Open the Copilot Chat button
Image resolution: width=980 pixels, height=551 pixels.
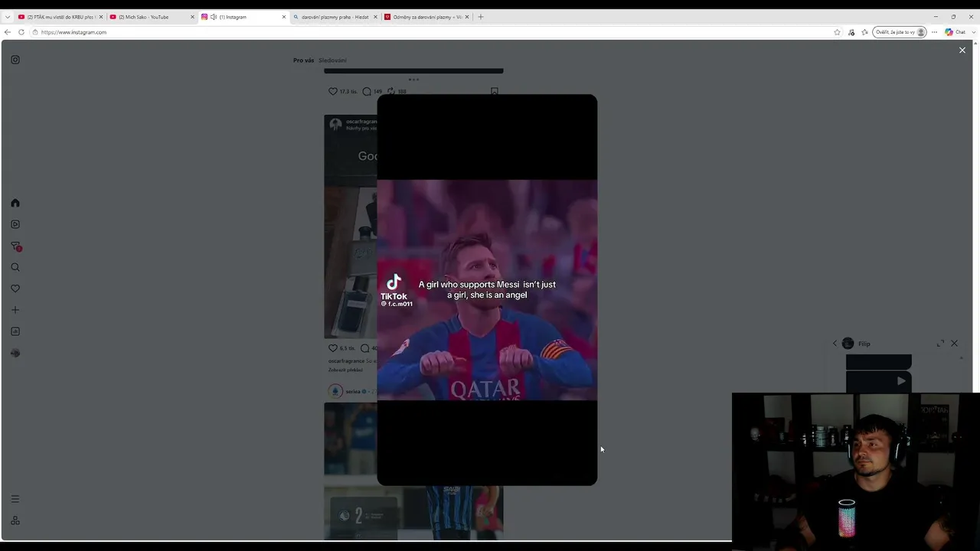click(x=955, y=32)
